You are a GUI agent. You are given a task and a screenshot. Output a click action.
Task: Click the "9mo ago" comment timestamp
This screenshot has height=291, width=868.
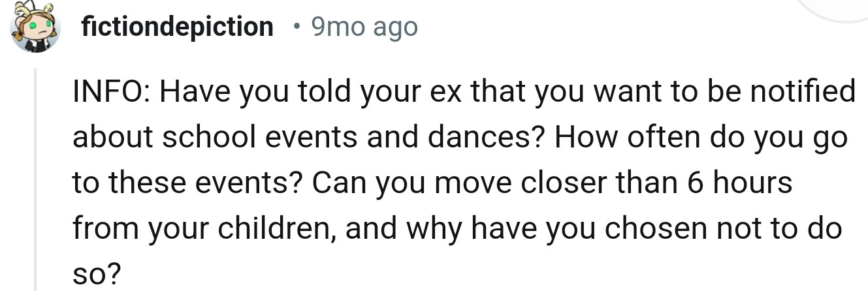tap(364, 27)
